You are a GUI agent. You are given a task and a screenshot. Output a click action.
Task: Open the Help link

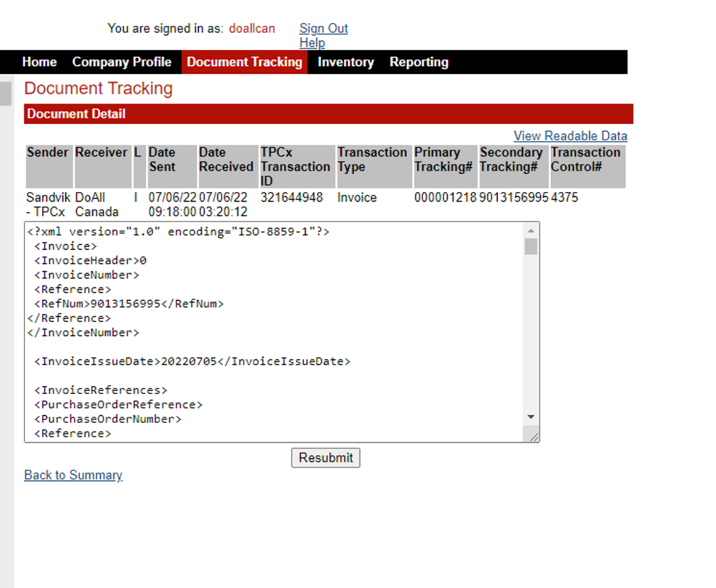coord(312,43)
